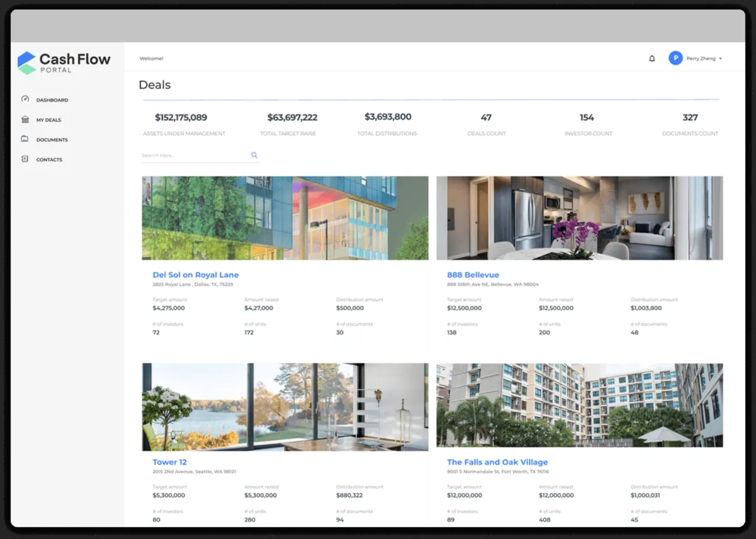Click the address 2825 Royal Lane, Dallas

[193, 285]
